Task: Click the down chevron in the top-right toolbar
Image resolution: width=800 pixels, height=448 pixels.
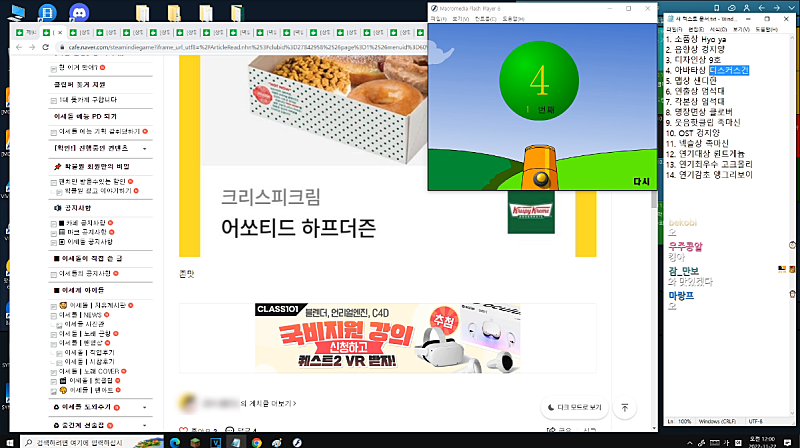Action: 791,8
